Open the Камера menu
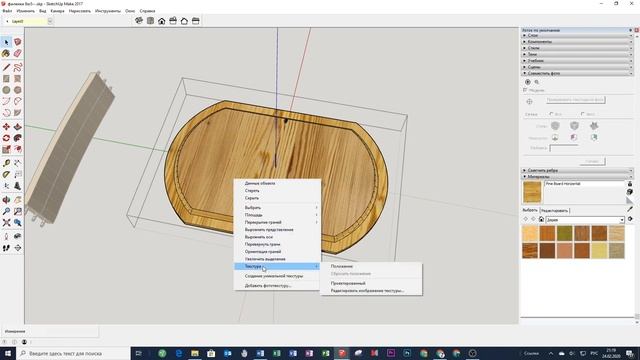Viewport: 640px width, 360px height. (x=58, y=11)
